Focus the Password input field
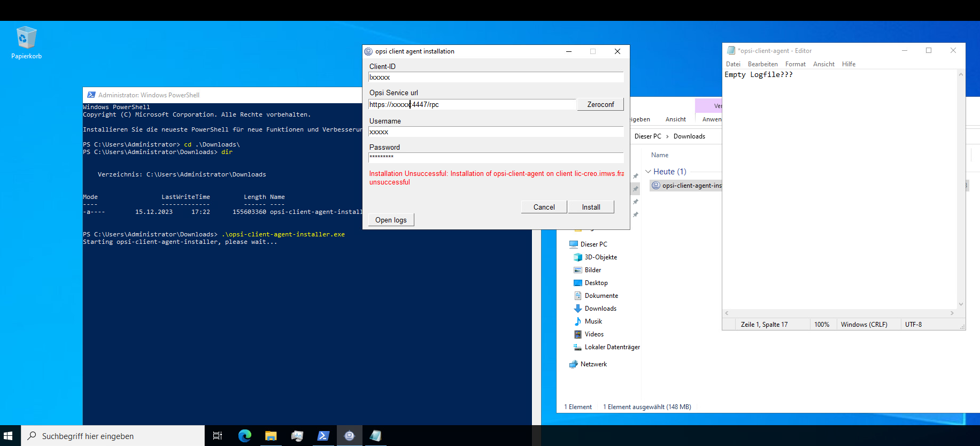This screenshot has height=446, width=980. [496, 157]
